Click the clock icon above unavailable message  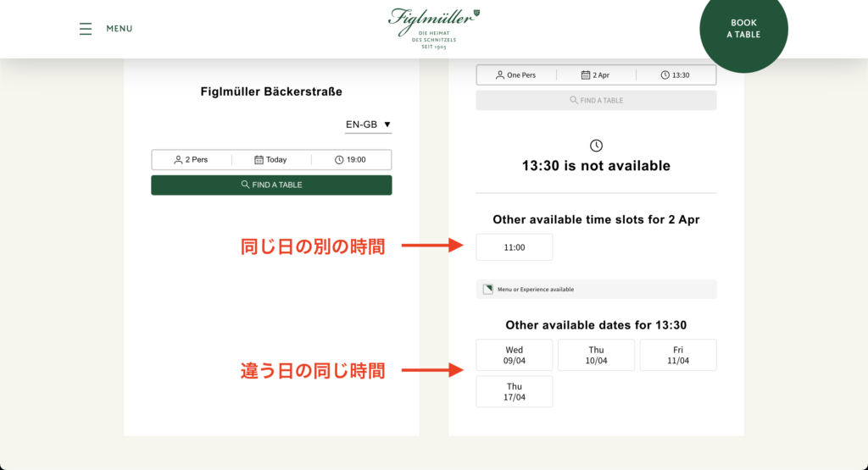[x=596, y=146]
